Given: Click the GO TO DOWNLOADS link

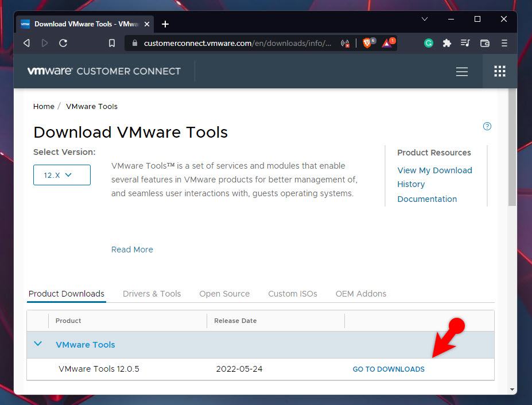Looking at the screenshot, I should 389,369.
